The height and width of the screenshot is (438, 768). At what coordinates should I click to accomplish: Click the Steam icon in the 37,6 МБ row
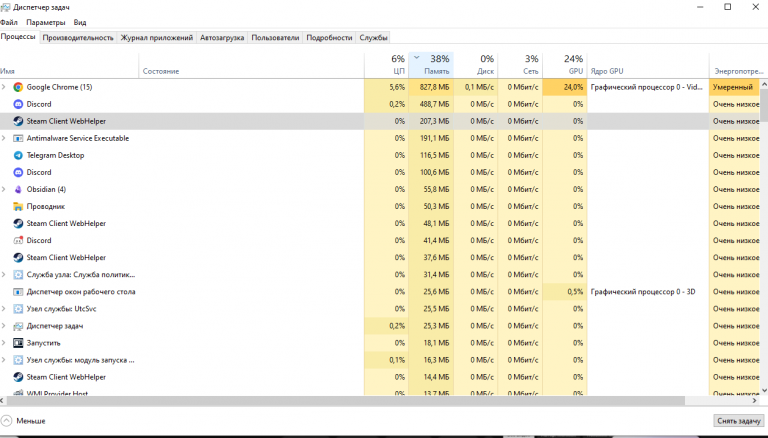pyautogui.click(x=18, y=258)
